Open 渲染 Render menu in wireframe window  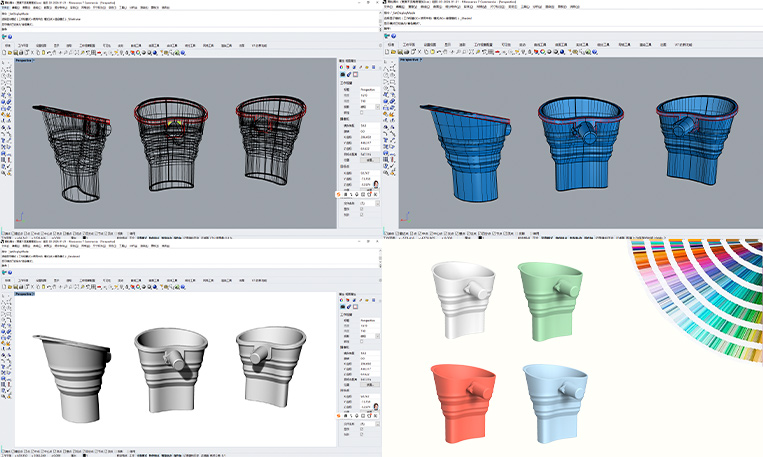click(x=144, y=8)
